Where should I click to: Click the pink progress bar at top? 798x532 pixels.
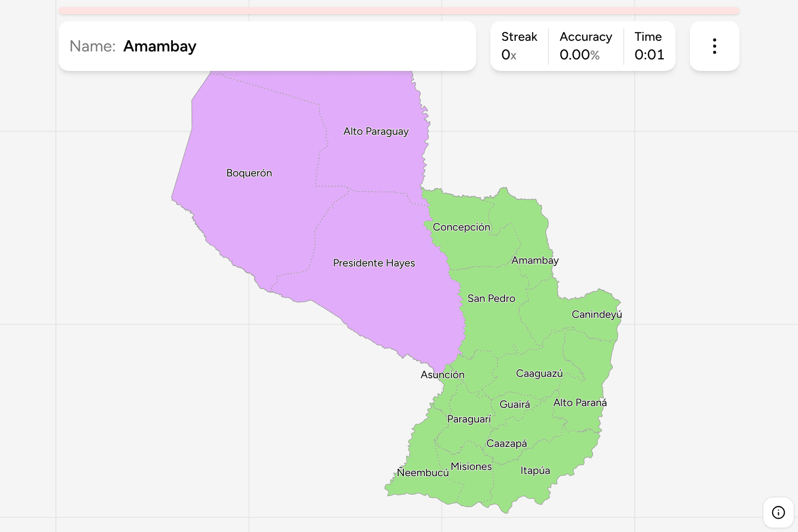click(x=399, y=11)
